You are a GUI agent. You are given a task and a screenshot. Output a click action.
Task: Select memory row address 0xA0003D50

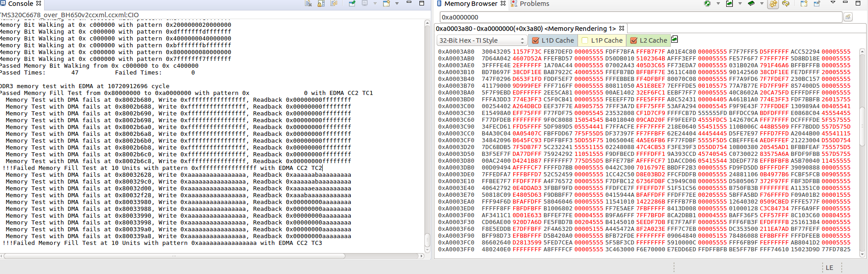tap(456, 154)
